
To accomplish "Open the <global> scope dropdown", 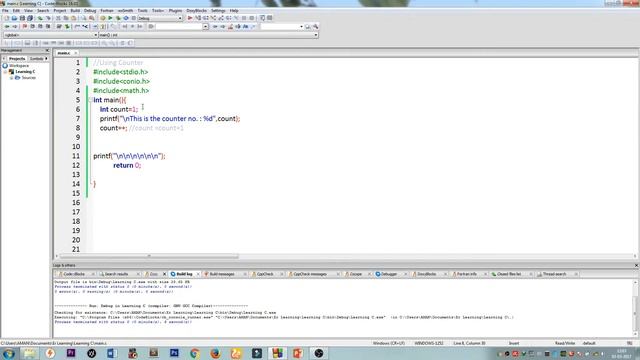I will [x=51, y=35].
